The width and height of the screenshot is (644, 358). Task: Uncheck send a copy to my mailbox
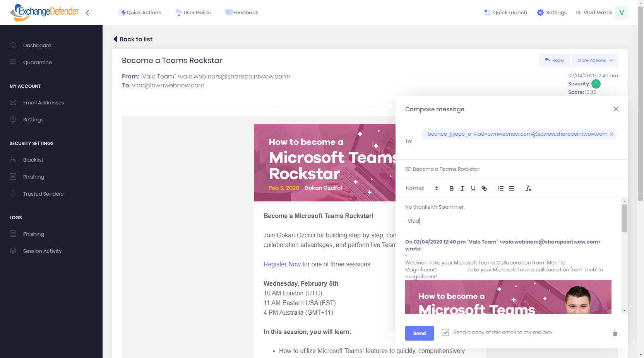[445, 332]
